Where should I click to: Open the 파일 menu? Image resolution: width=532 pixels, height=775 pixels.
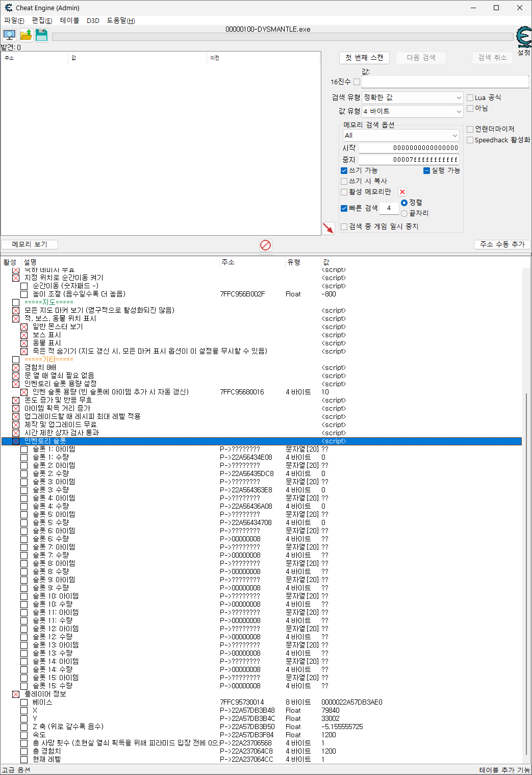coord(14,20)
